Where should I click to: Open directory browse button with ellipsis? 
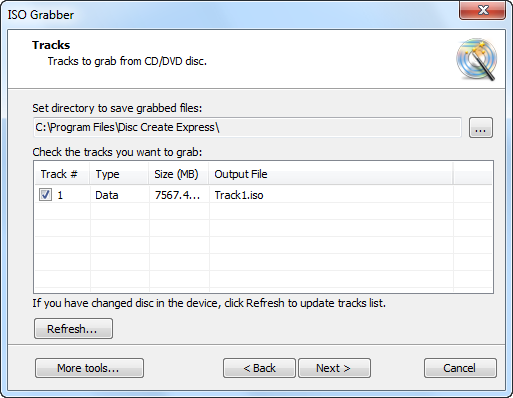pyautogui.click(x=481, y=127)
